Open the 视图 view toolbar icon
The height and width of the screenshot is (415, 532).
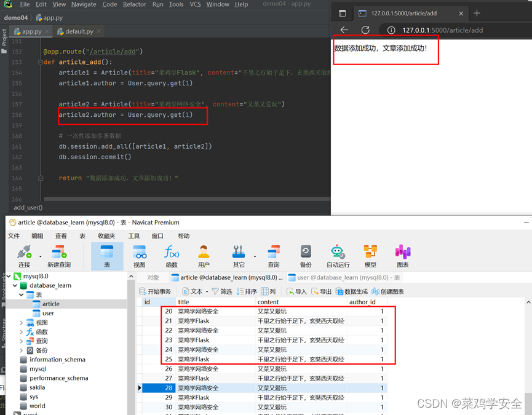pos(140,256)
